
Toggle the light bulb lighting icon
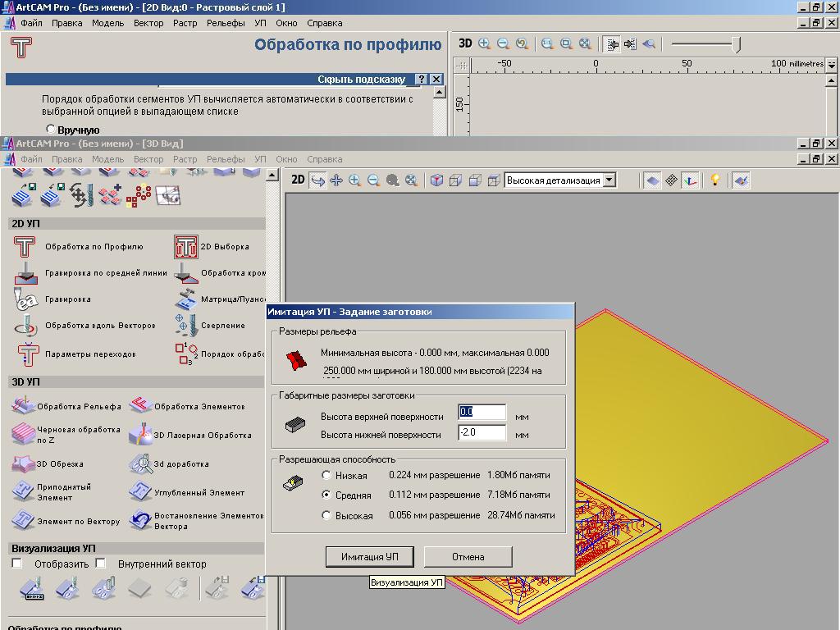714,180
